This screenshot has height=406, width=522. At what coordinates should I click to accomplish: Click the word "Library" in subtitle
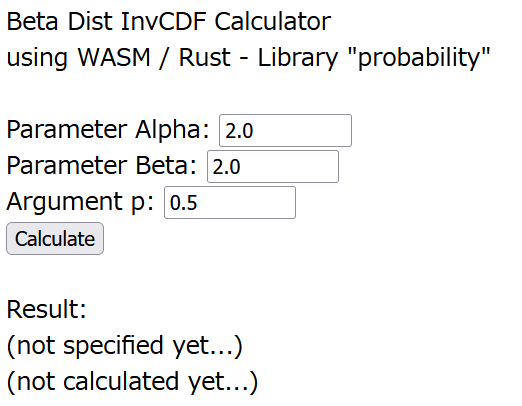pyautogui.click(x=298, y=58)
